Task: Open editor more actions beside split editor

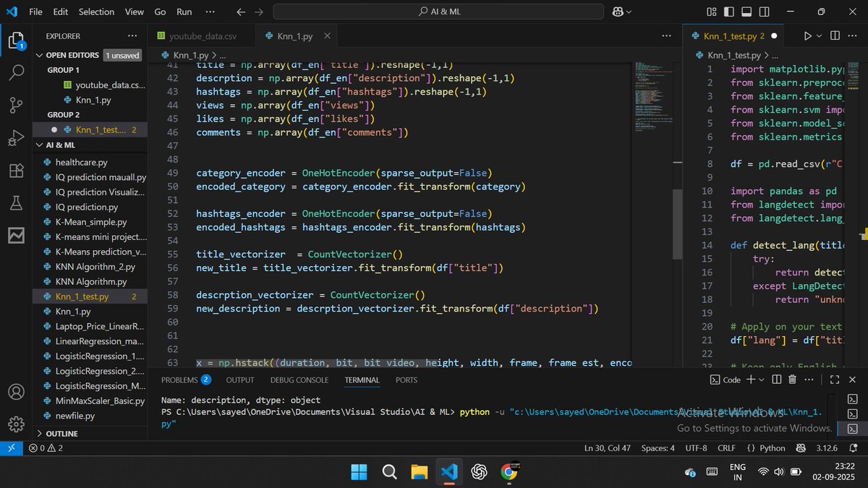Action: pos(854,35)
